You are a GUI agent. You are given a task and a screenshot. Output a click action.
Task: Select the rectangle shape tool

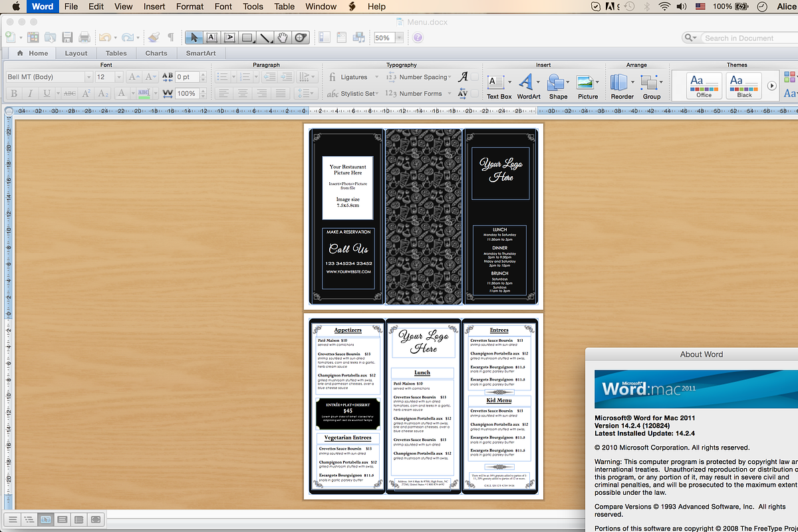(247, 38)
